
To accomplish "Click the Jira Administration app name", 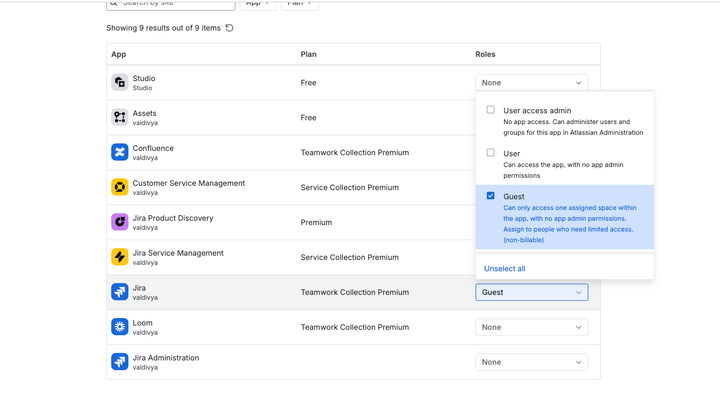I will (x=166, y=358).
